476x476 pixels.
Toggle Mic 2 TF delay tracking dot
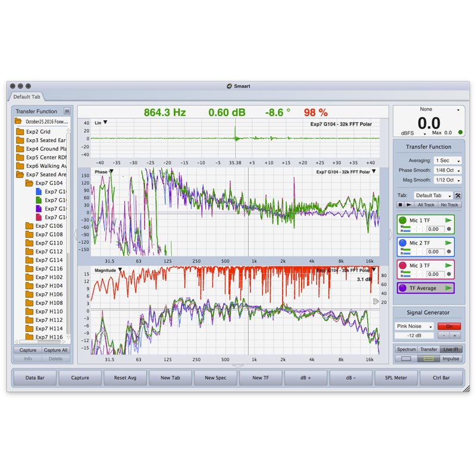pos(449,251)
